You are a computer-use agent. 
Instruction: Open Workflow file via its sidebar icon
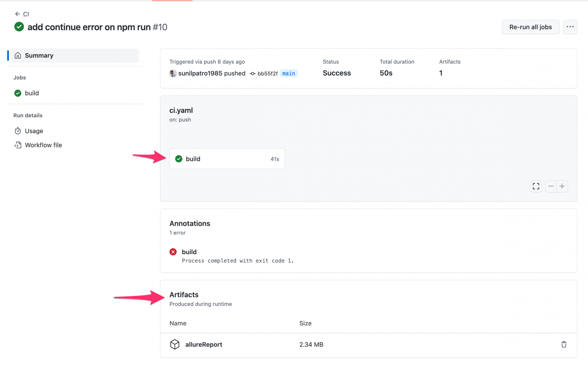tap(18, 145)
